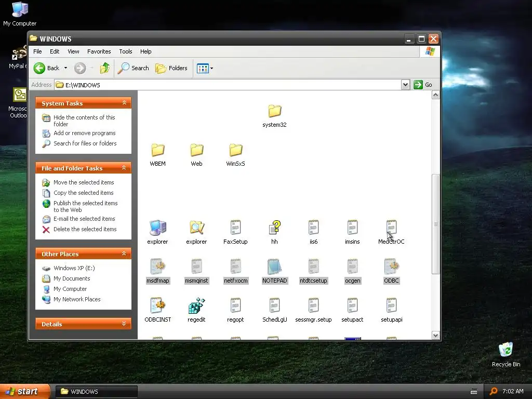532x399 pixels.
Task: Click the Back toolbar button
Action: (x=47, y=68)
